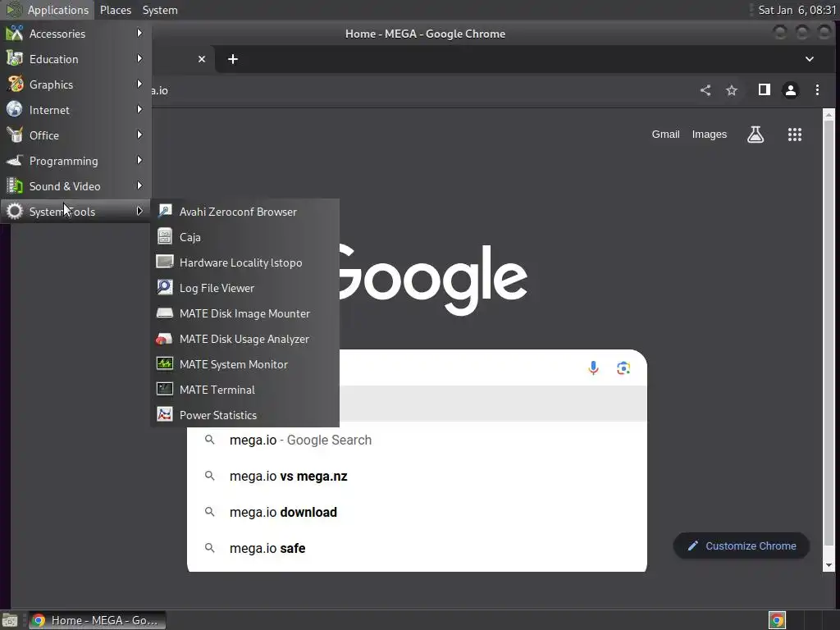Toggle Chrome side panel
840x630 pixels.
[x=764, y=90]
